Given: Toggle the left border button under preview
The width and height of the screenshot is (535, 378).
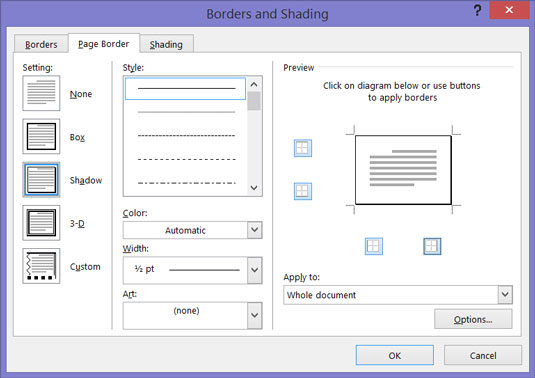Looking at the screenshot, I should (x=374, y=246).
